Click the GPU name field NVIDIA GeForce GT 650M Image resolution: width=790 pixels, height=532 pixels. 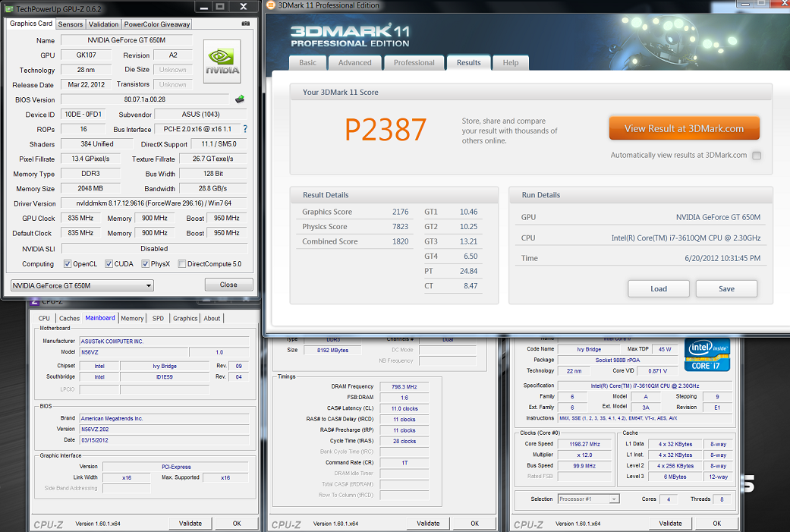(127, 40)
